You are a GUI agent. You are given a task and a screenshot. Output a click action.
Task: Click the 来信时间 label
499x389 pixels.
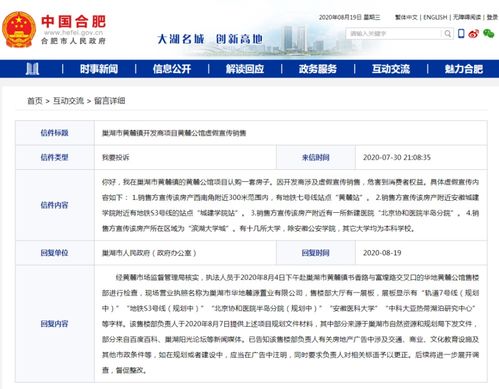click(x=316, y=157)
